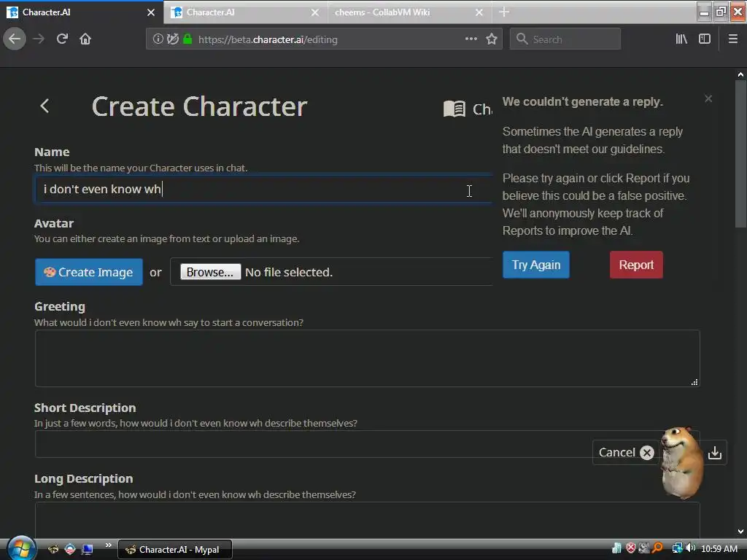The width and height of the screenshot is (747, 560).
Task: Click the page scrollbar down arrow
Action: click(740, 532)
